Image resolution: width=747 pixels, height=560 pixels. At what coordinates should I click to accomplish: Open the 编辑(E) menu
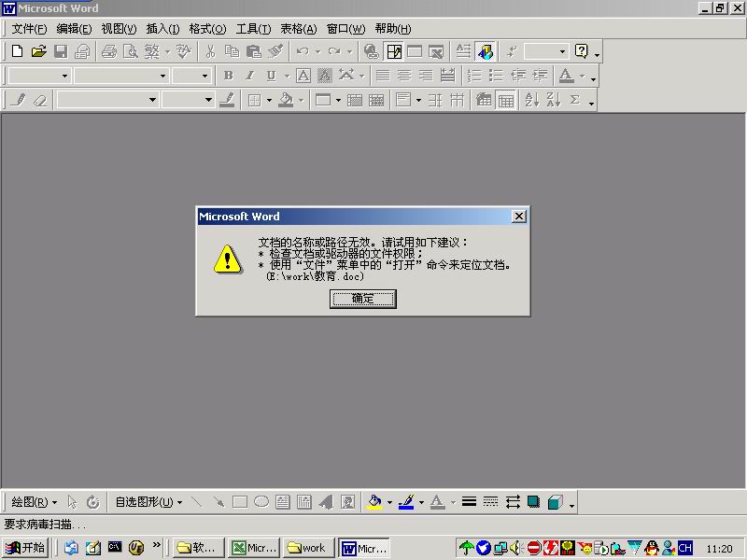click(74, 29)
